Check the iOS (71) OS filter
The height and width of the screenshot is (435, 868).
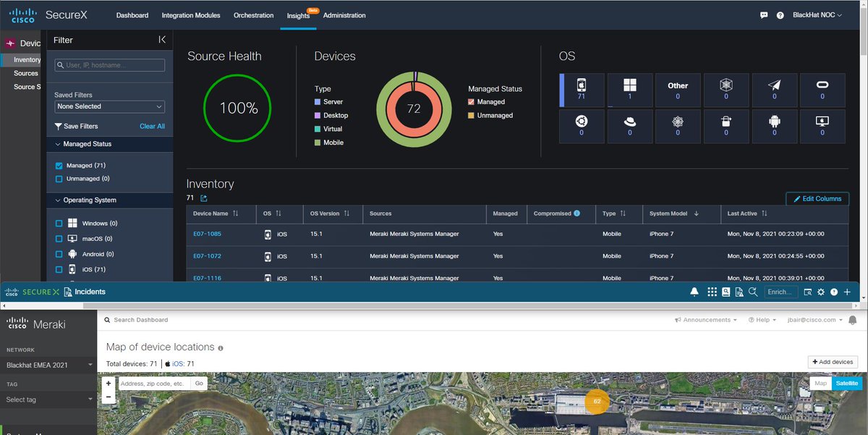[59, 269]
